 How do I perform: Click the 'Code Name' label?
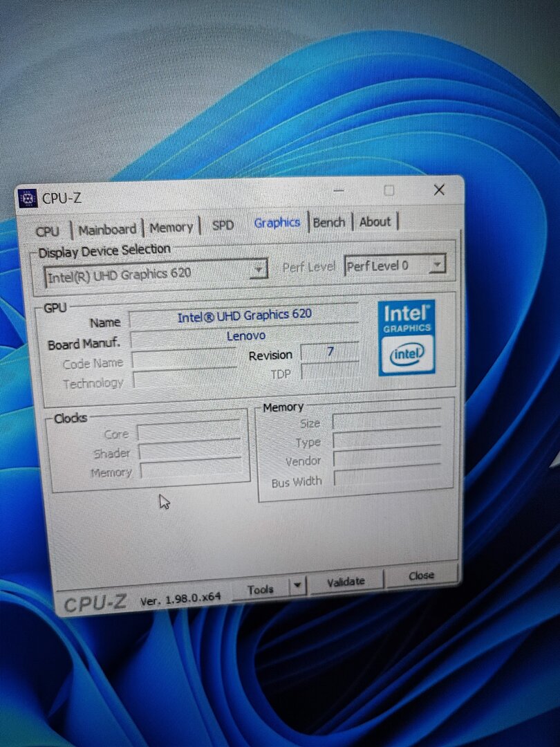[93, 364]
